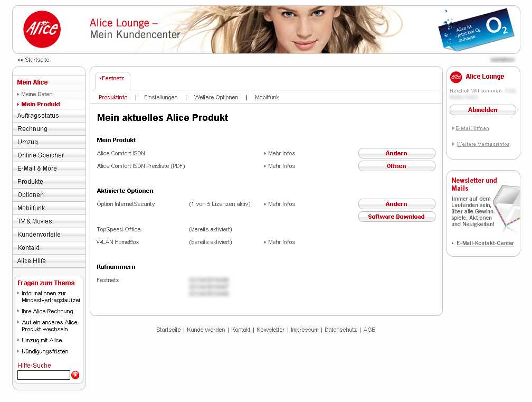532x402 pixels.
Task: Expand Mehr Infos for Alice Comfort ISDN
Action: pos(281,153)
